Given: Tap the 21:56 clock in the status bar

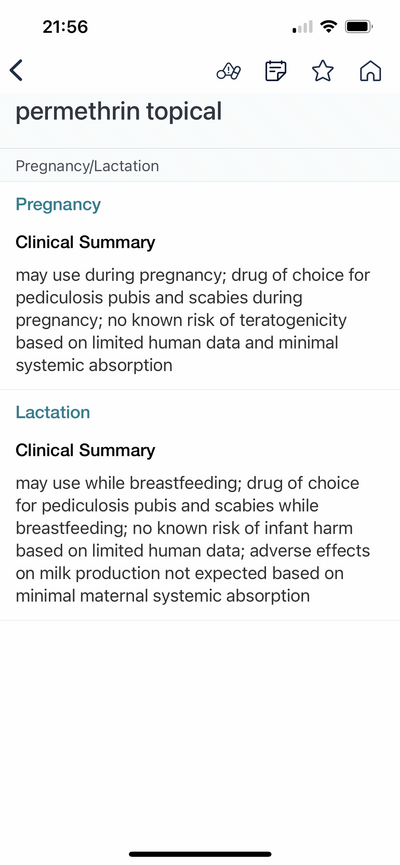Looking at the screenshot, I should pos(65,26).
